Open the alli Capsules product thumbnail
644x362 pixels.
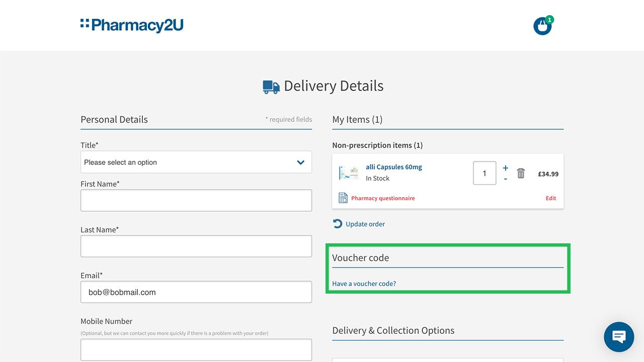(349, 172)
